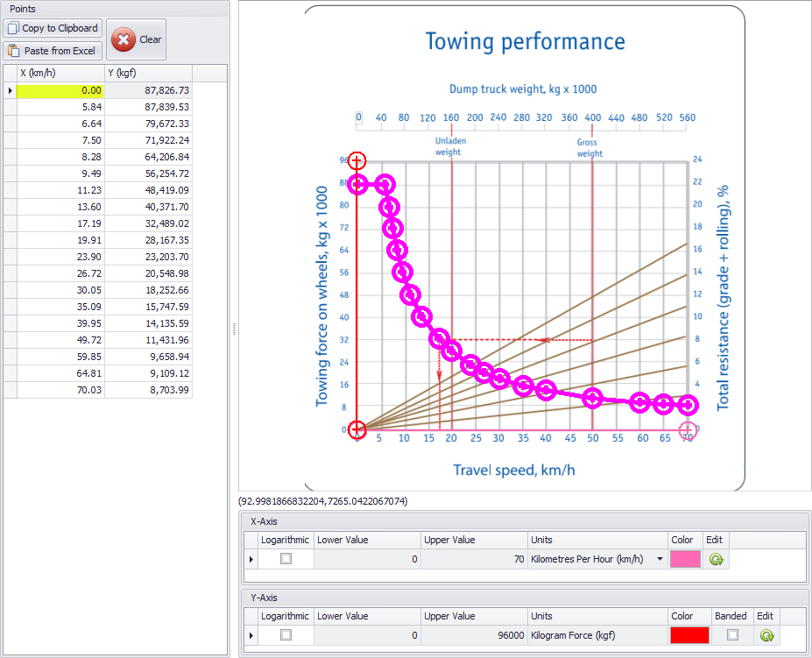Click the Copy to Clipboard button label
Screen dimensions: 812x658
[60, 28]
